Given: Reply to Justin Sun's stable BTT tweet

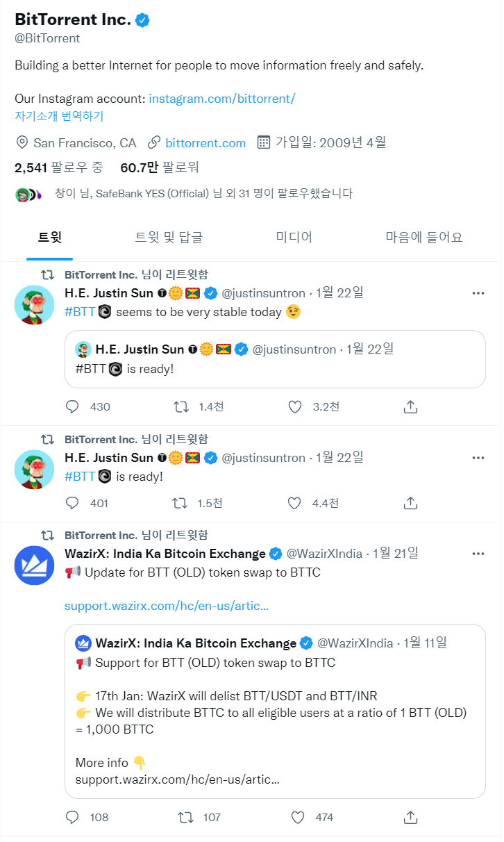Looking at the screenshot, I should pyautogui.click(x=72, y=406).
